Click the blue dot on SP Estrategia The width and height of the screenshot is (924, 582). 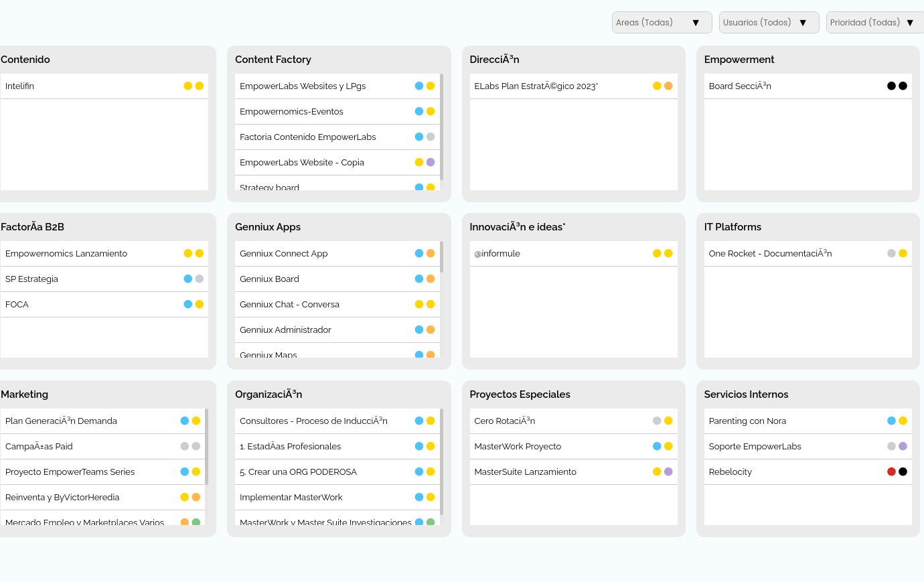pyautogui.click(x=188, y=279)
